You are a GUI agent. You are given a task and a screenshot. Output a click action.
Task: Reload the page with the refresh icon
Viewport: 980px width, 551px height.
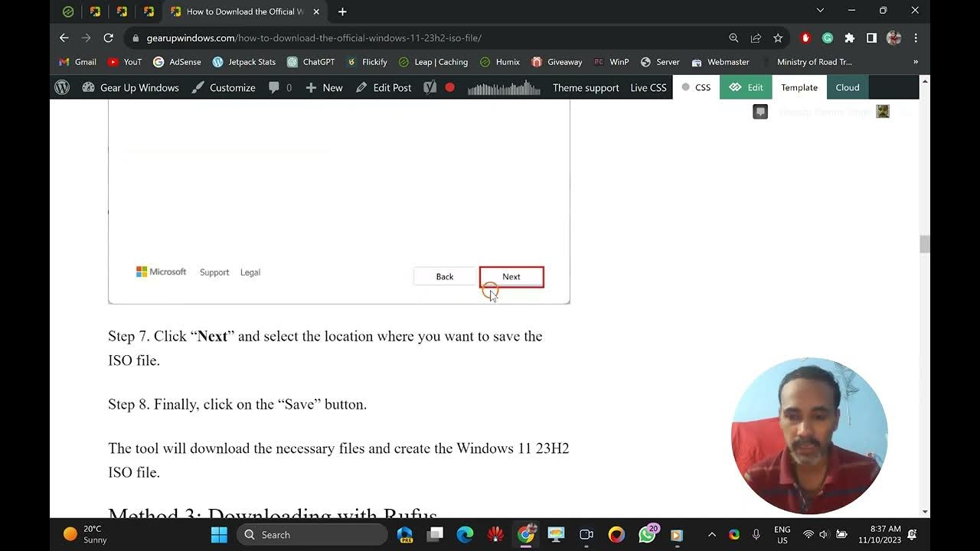[x=109, y=37]
